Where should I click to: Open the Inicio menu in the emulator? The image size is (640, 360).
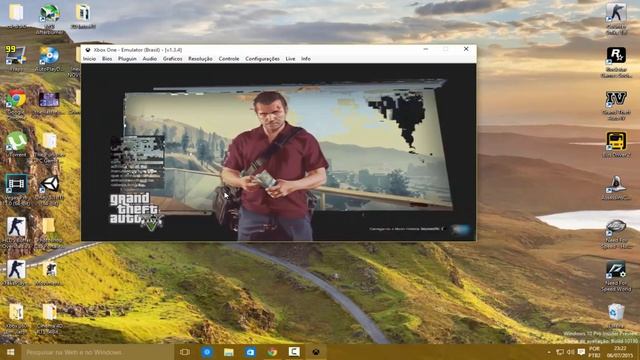[89, 59]
